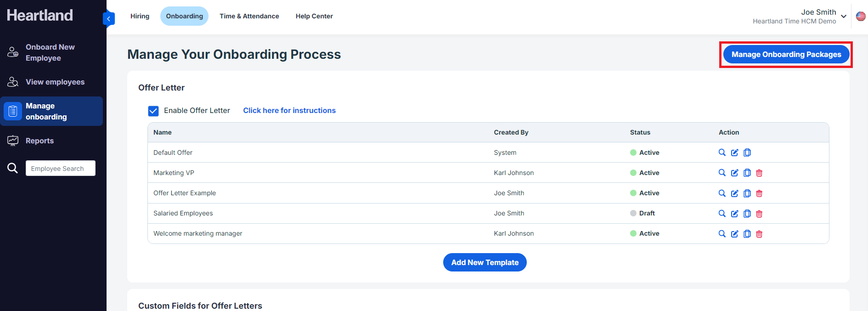This screenshot has height=311, width=868.
Task: Collapse the left sidebar with chevron
Action: point(109,19)
